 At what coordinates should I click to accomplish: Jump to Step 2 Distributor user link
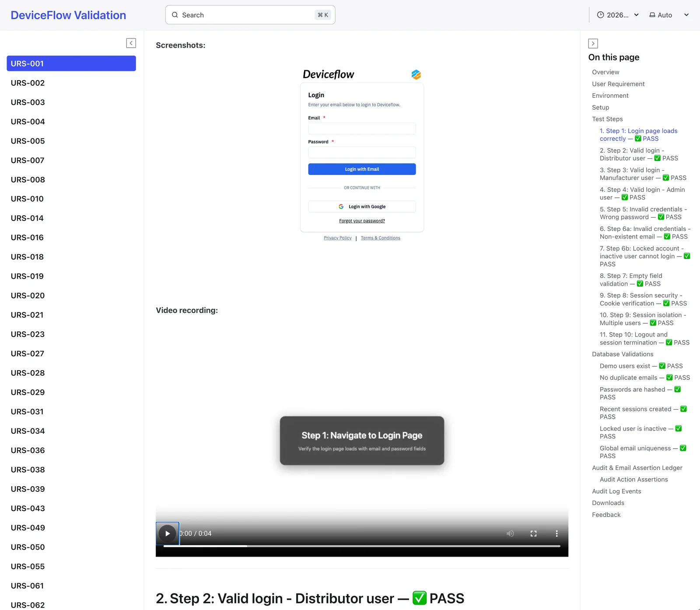tap(639, 154)
